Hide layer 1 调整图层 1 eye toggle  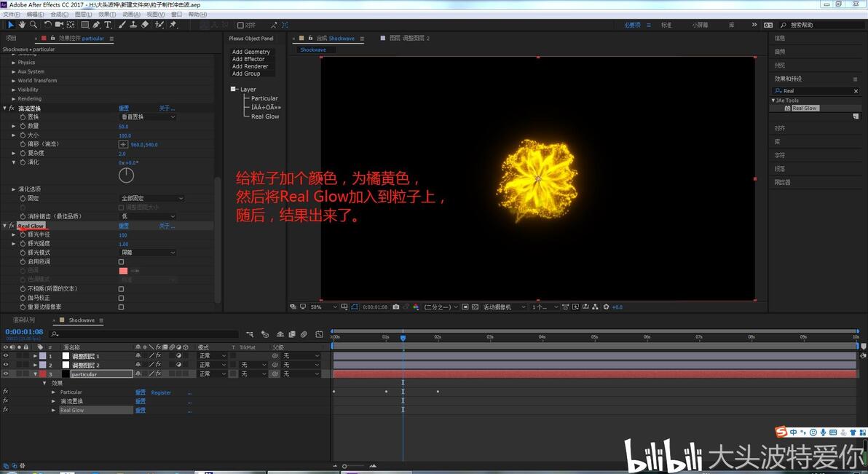(x=6, y=356)
